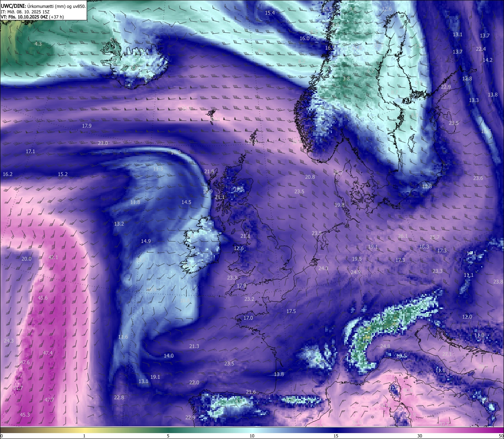Viewport: 504px width, 439px height.
Task: Click the 17.1 value label
Action: (x=30, y=151)
